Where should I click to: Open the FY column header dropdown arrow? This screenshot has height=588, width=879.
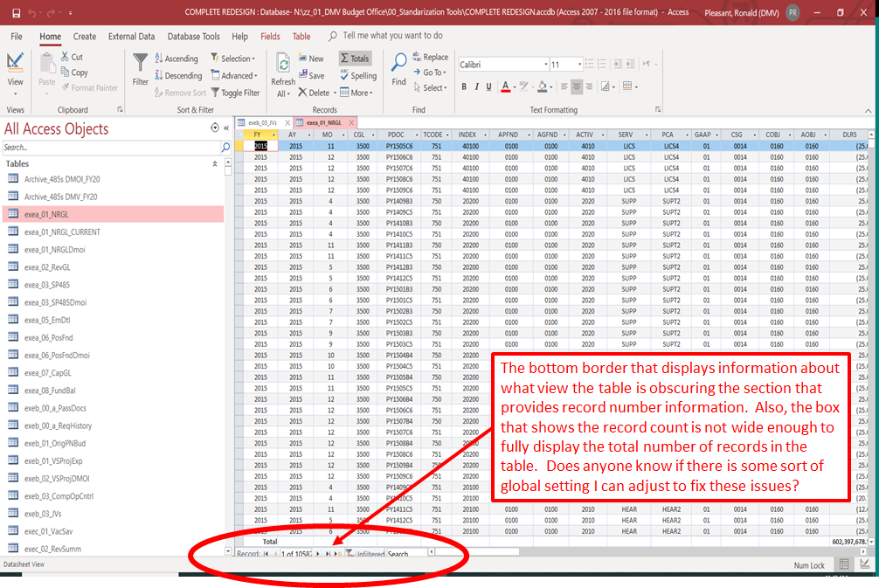pyautogui.click(x=273, y=135)
